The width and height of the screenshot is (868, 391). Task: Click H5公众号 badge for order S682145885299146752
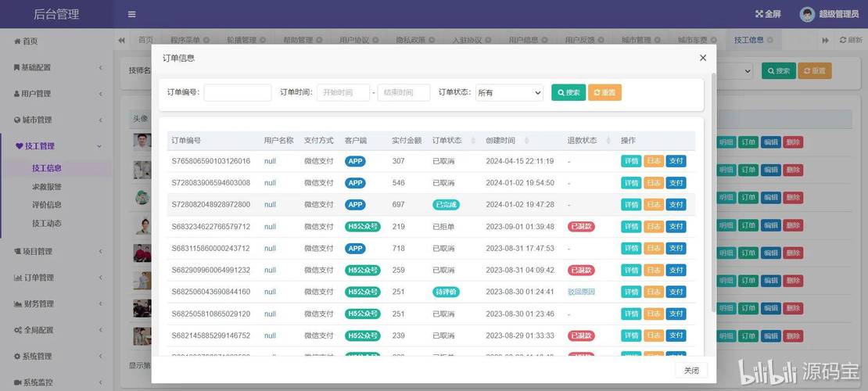pyautogui.click(x=363, y=335)
